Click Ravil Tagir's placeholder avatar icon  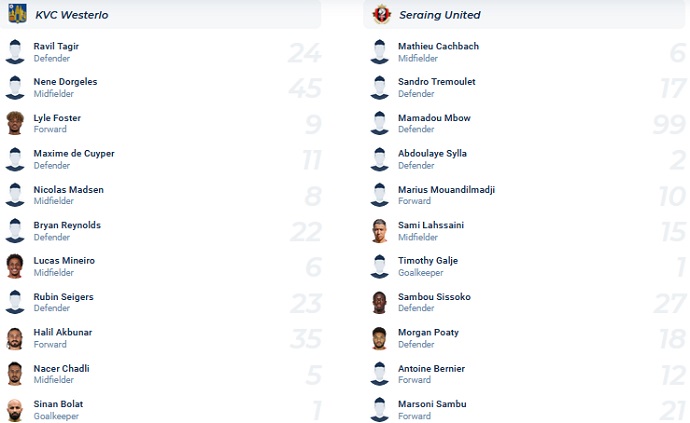tap(15, 52)
